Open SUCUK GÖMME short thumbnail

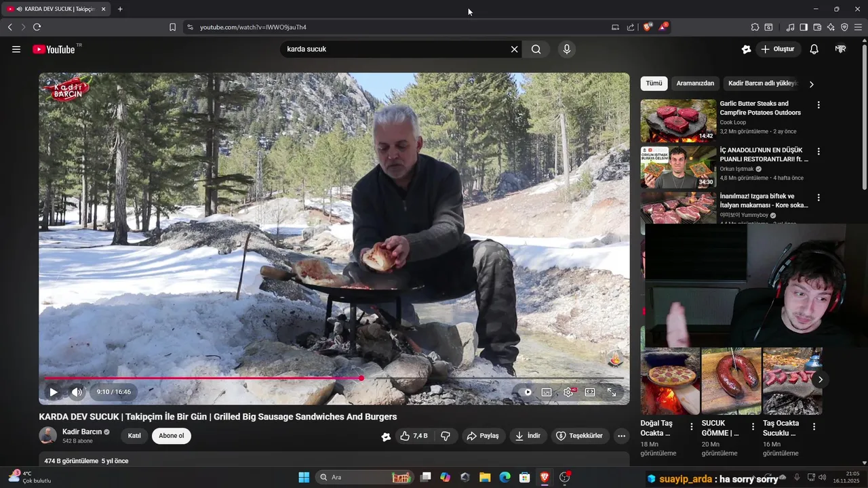tap(731, 381)
